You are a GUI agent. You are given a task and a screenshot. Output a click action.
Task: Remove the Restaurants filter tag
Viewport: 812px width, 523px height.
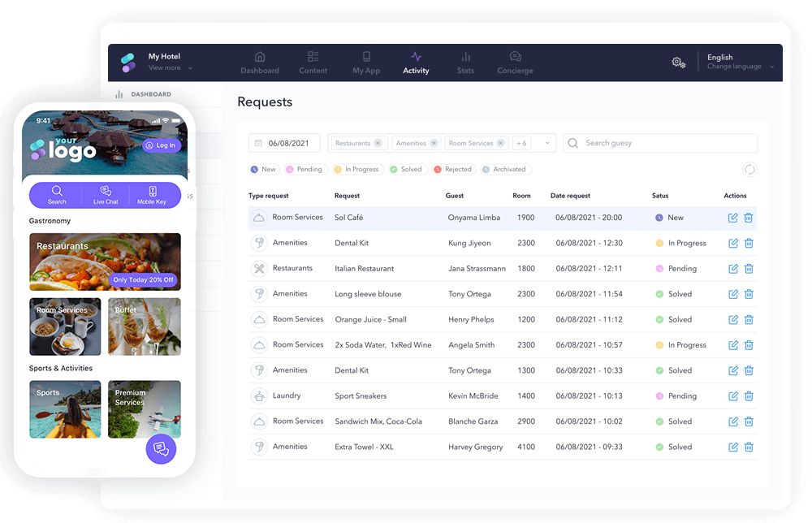point(378,143)
